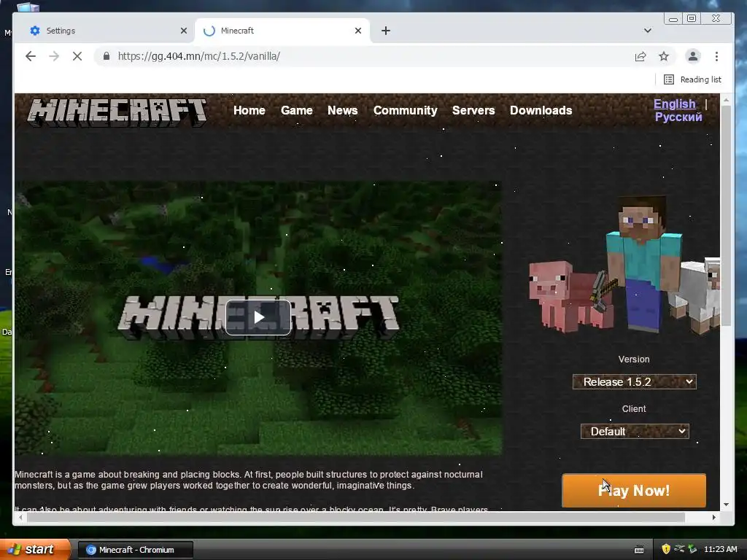Open the Game menu item
The height and width of the screenshot is (560, 747).
coord(297,111)
